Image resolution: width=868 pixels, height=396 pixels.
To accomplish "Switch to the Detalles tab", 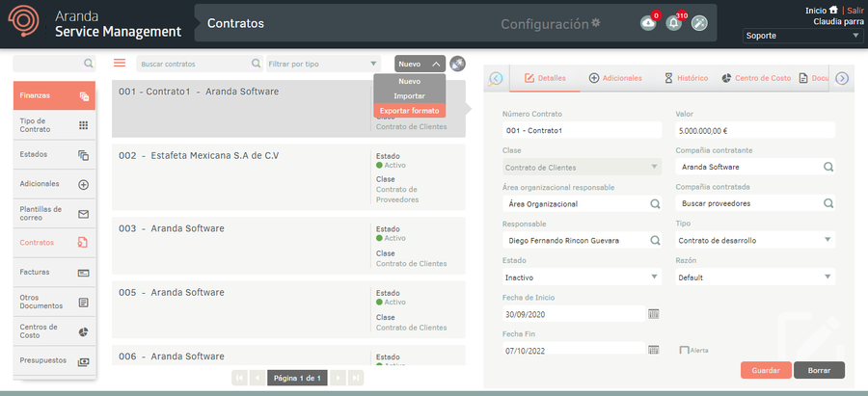I will coord(545,78).
